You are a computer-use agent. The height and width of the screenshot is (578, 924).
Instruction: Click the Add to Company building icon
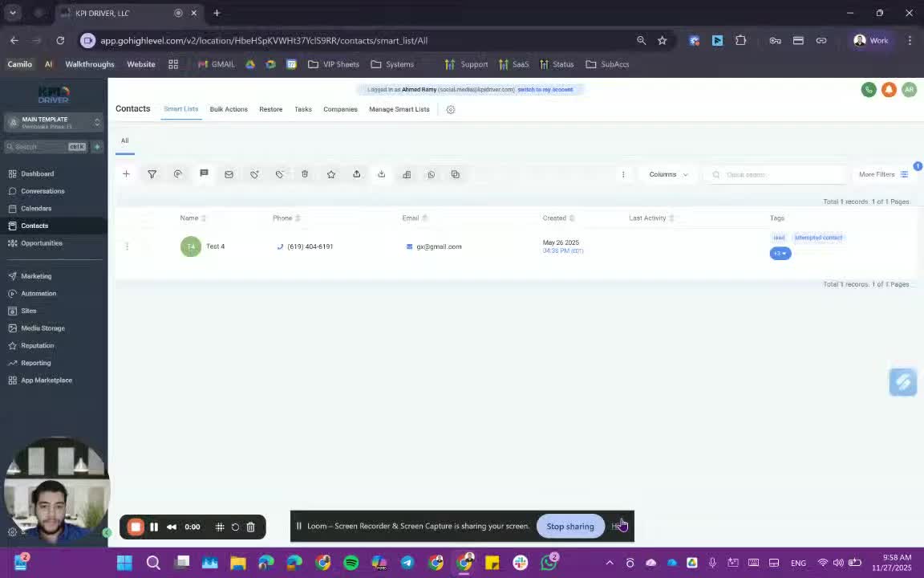coord(407,174)
